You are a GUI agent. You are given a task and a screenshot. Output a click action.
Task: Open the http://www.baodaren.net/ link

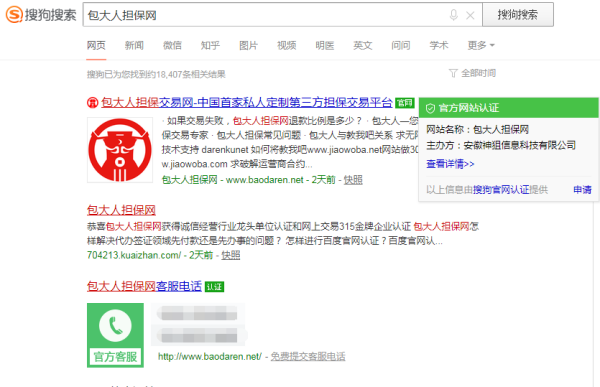(x=210, y=356)
